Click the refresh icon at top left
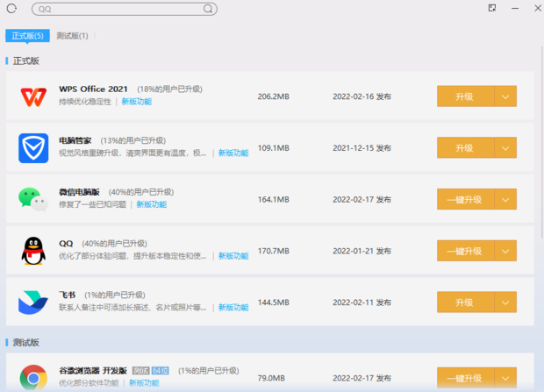The height and width of the screenshot is (392, 544). [x=11, y=8]
